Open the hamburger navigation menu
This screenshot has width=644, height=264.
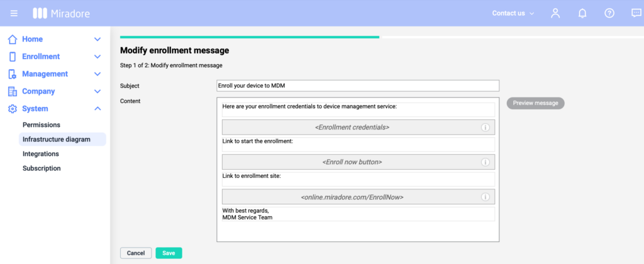(x=14, y=13)
